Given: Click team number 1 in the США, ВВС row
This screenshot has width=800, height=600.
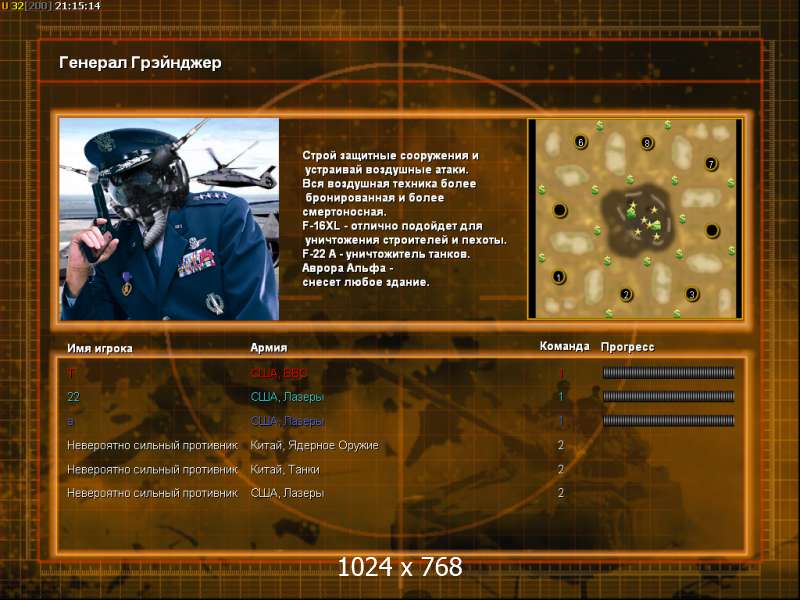Looking at the screenshot, I should click(x=561, y=373).
